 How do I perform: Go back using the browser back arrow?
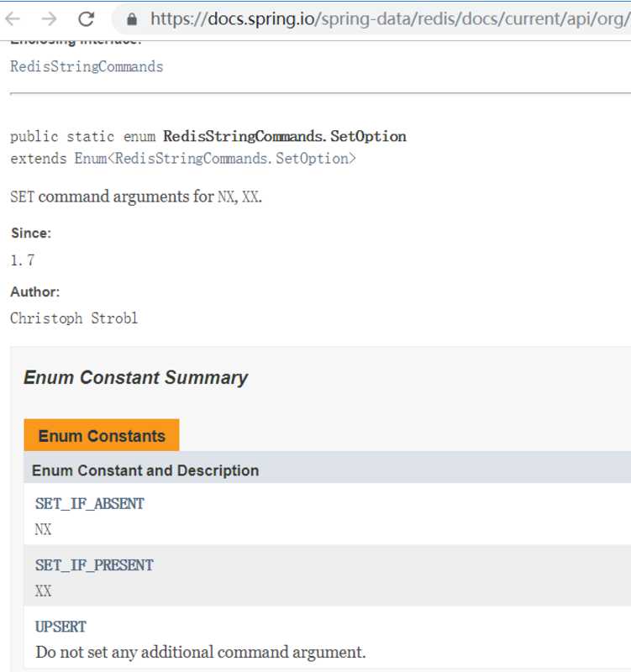coord(13,18)
